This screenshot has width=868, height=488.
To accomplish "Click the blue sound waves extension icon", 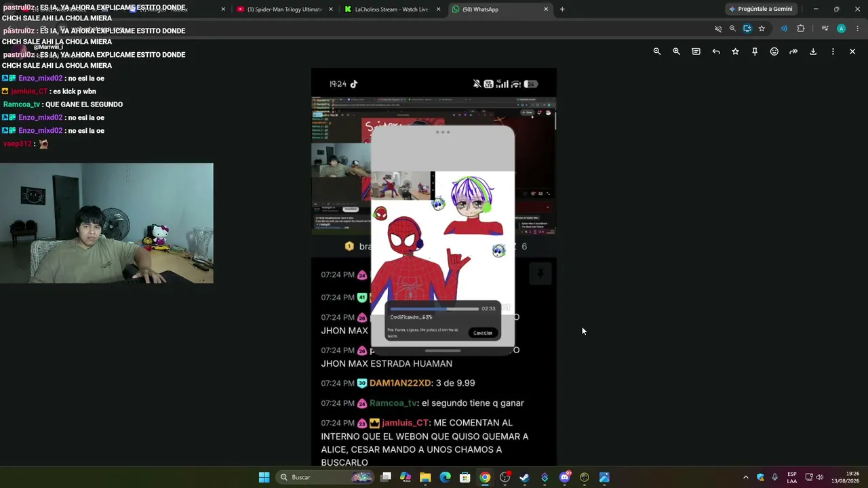I will coord(784,28).
